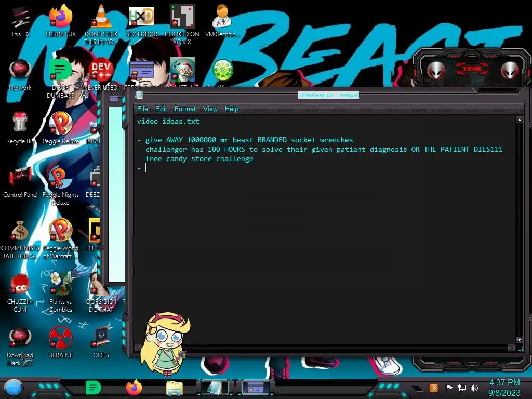This screenshot has width=532, height=399.
Task: Click the Notepad vertical scrollbar up arrow
Action: click(519, 120)
